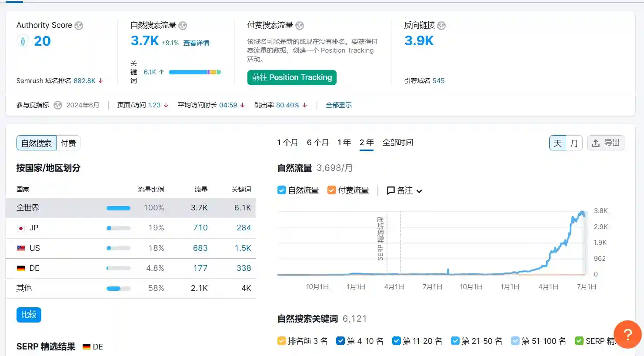This screenshot has height=356, width=644.
Task: Expand the 备注 dropdown chevron
Action: click(419, 191)
